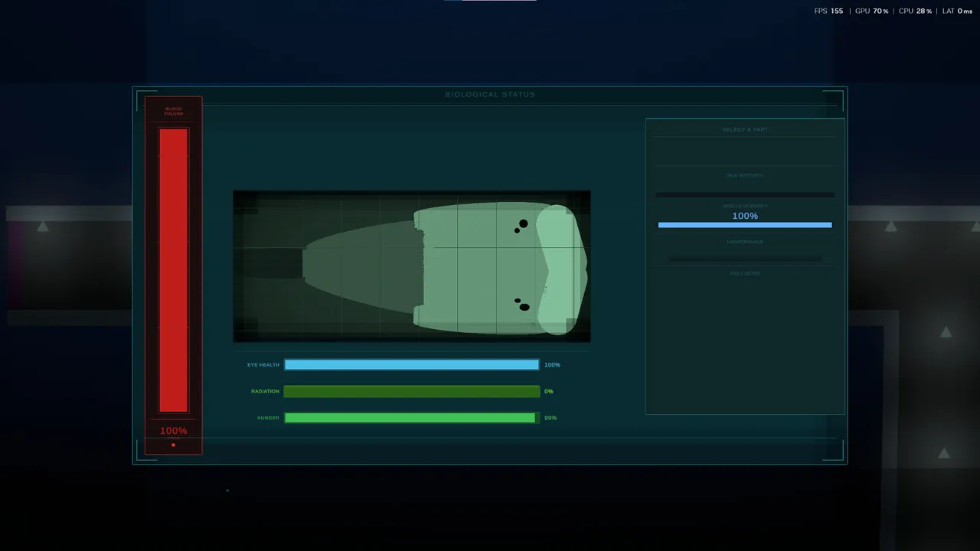Click the Haemorrhage label

tap(745, 242)
